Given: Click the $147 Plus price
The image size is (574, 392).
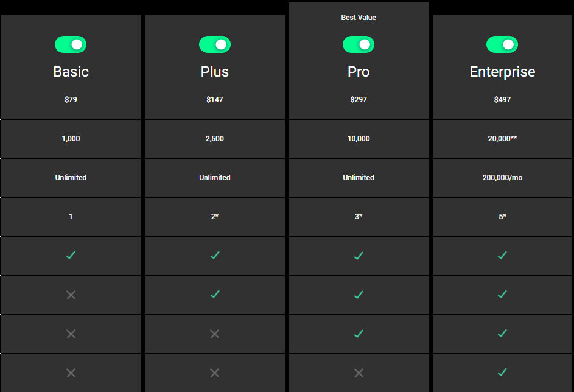Looking at the screenshot, I should click(x=214, y=100).
